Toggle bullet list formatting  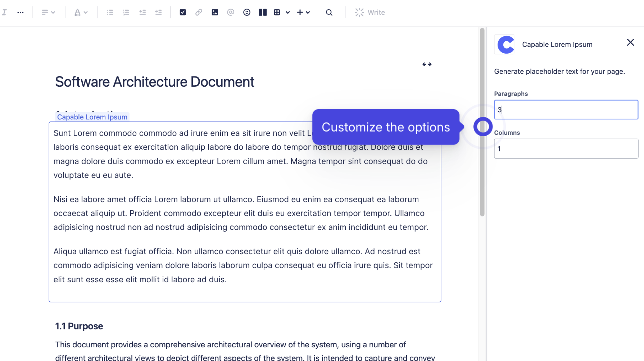(110, 12)
